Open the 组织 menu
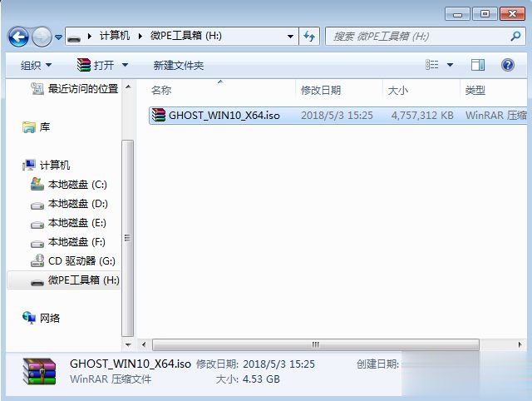Screen dimensions: 532x401 36,65
